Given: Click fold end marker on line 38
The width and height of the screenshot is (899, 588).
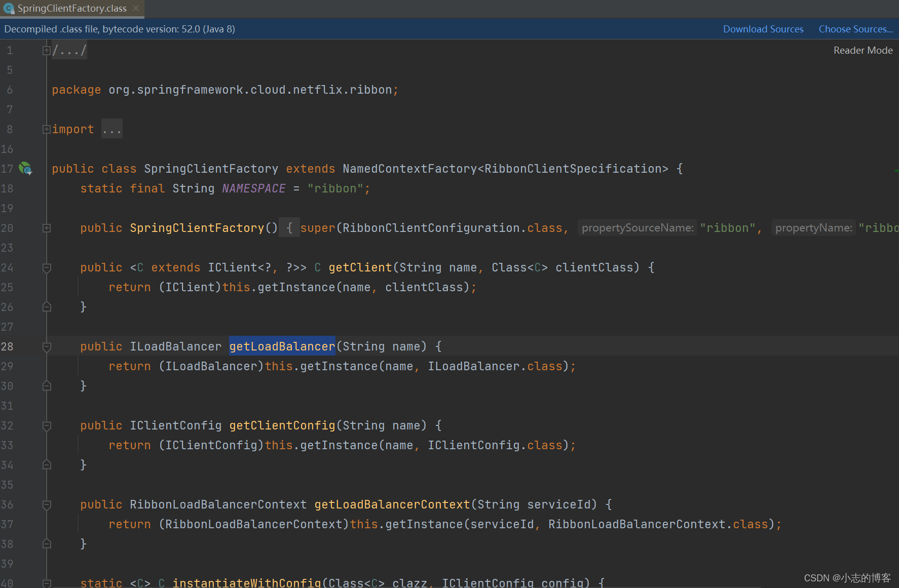Looking at the screenshot, I should coord(47,544).
